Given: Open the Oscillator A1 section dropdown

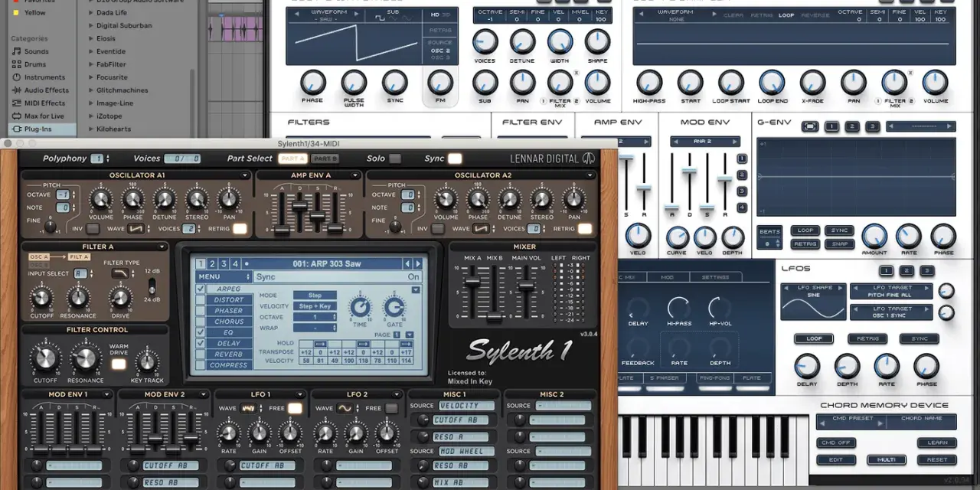Looking at the screenshot, I should tap(245, 175).
